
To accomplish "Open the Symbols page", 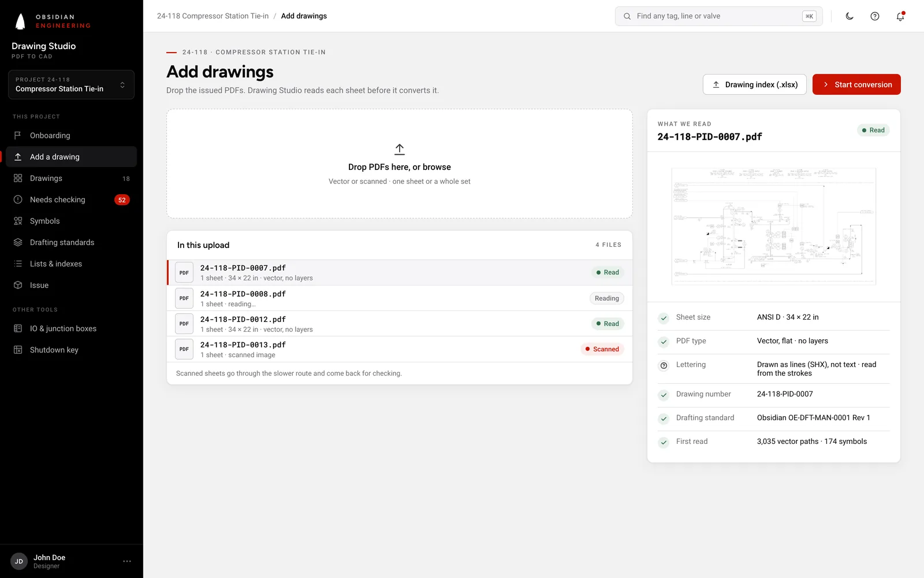I will coord(71,221).
